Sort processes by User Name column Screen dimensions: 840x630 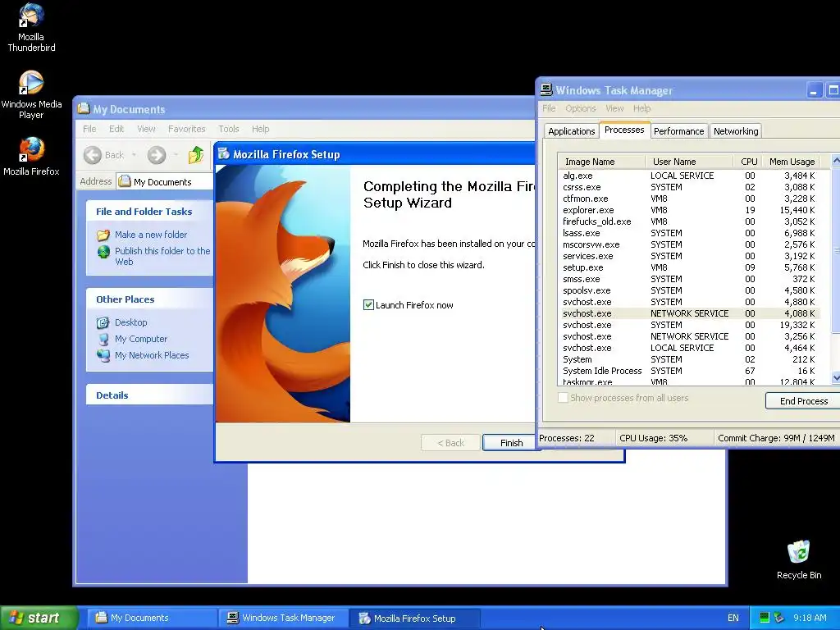point(689,162)
